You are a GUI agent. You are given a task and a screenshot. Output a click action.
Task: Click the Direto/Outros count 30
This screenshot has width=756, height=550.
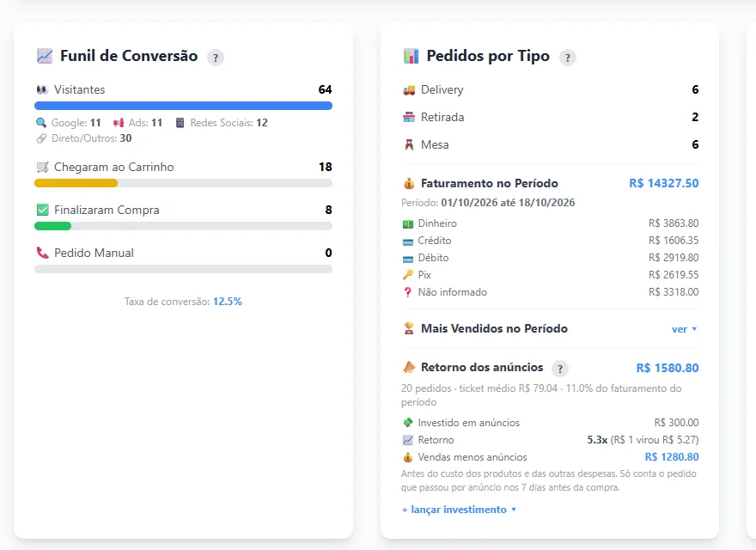coord(125,138)
